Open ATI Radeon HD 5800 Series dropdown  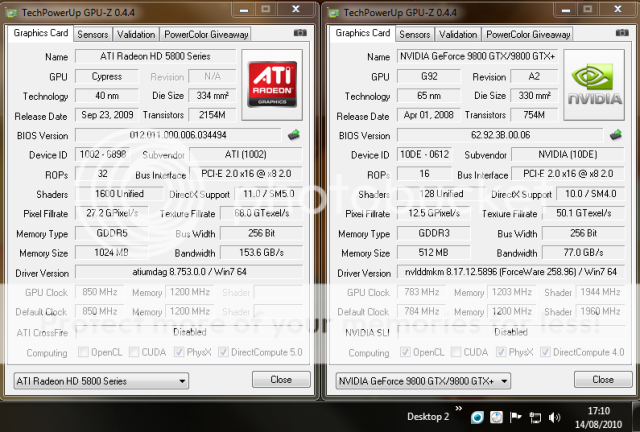click(x=101, y=381)
